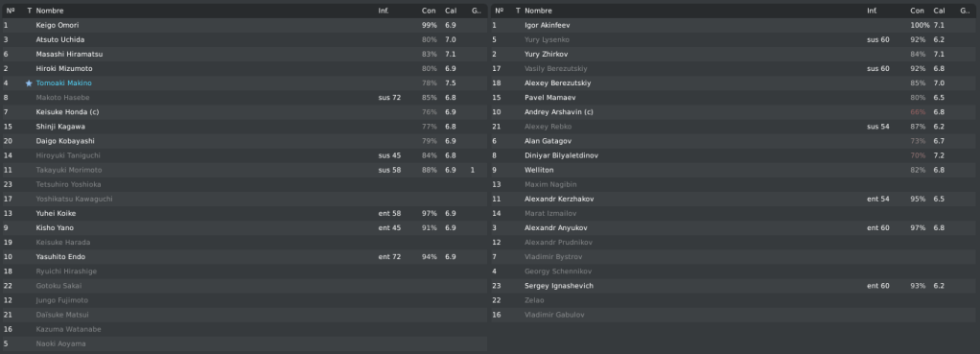Click on Diniyar Bilyaletdinov row
The image size is (980, 354).
pos(735,155)
